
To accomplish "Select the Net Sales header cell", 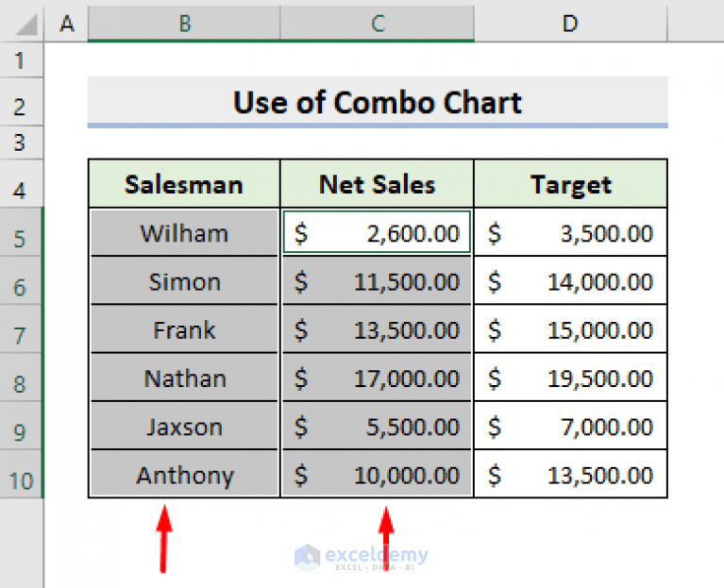I will [378, 184].
